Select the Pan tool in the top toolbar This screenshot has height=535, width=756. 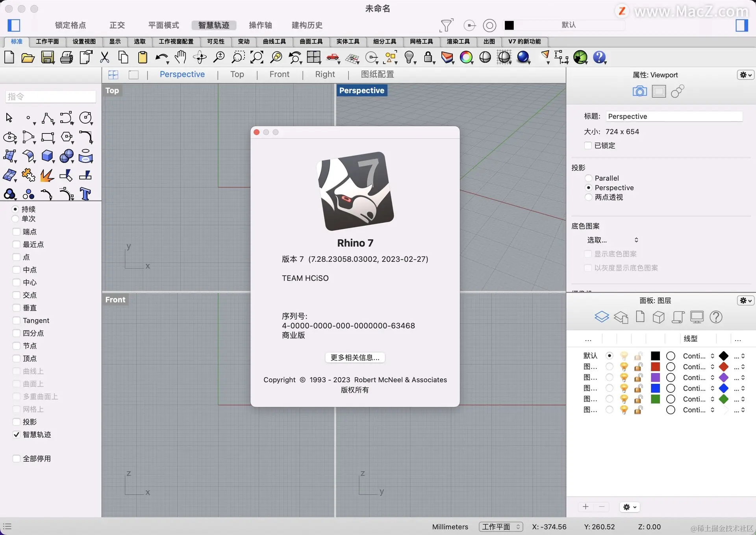coord(180,57)
